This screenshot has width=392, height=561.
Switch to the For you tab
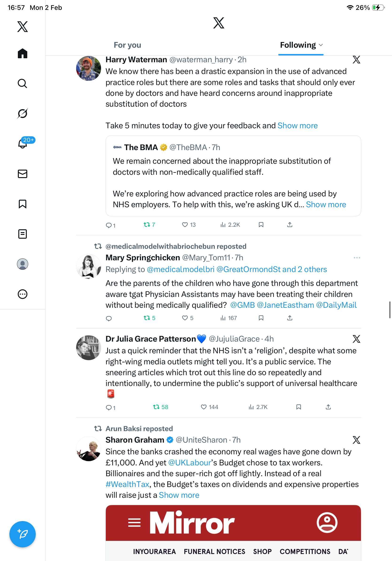[127, 45]
